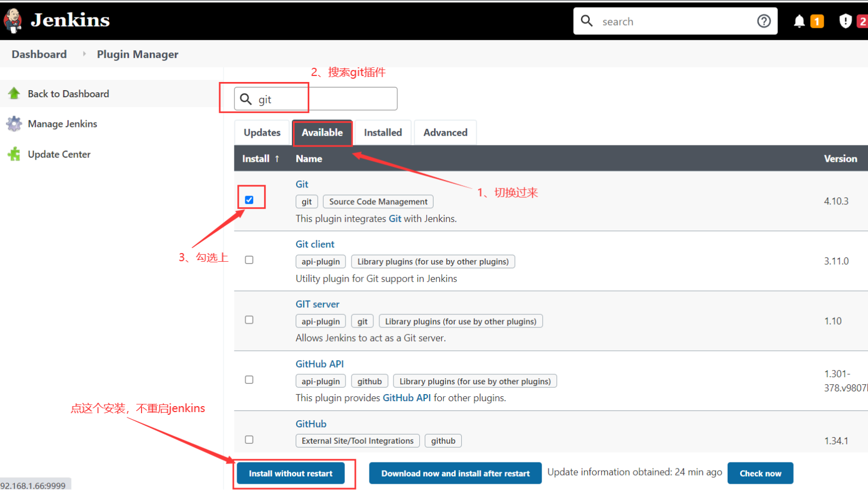Click GitHub API link in plugin description
The height and width of the screenshot is (493, 868).
407,398
